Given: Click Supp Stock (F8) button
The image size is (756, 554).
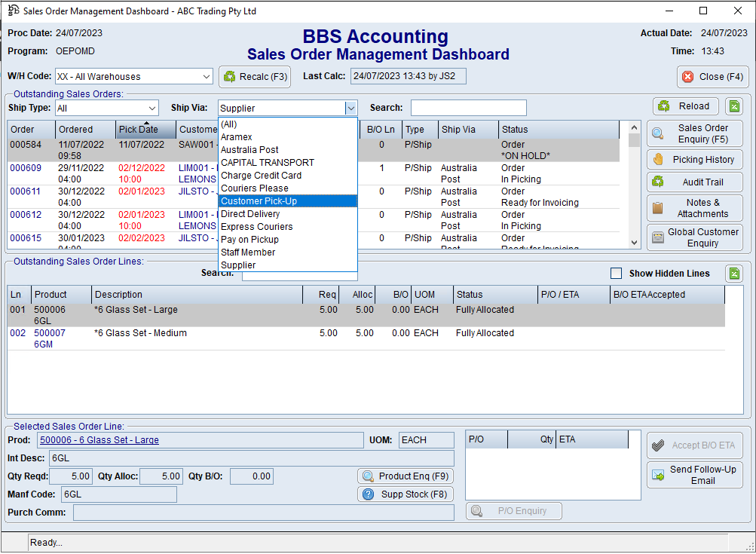Looking at the screenshot, I should tap(405, 494).
